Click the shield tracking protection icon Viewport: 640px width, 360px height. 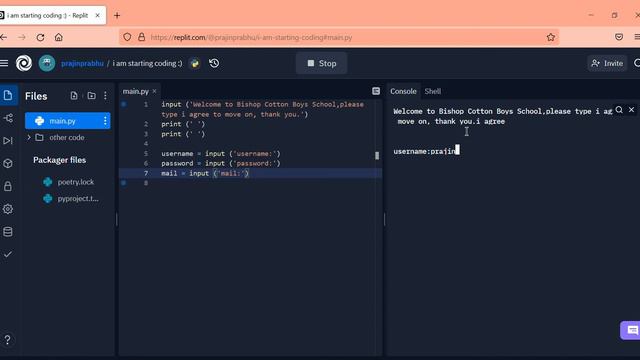click(x=127, y=37)
